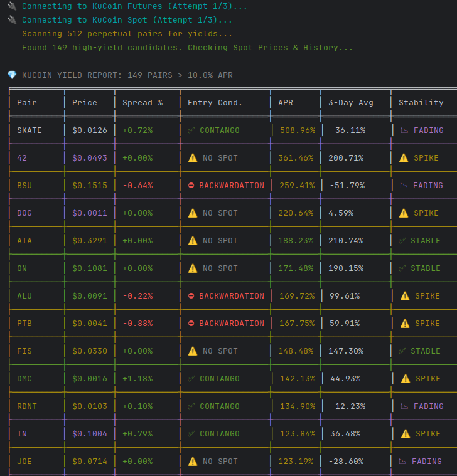The image size is (457, 476).
Task: Click the warning icon in DMC's SPIKE cell
Action: pos(406,379)
